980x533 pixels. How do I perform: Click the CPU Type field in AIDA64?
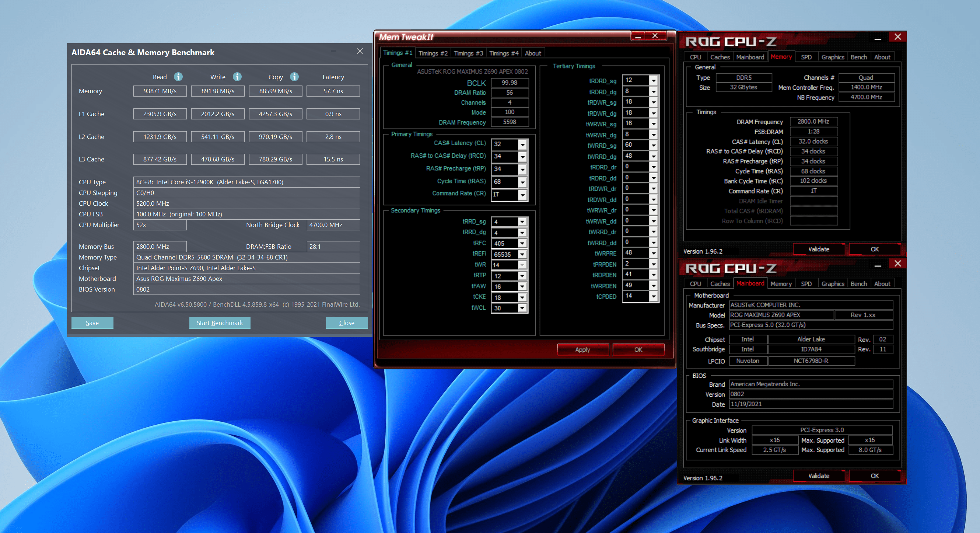(246, 182)
